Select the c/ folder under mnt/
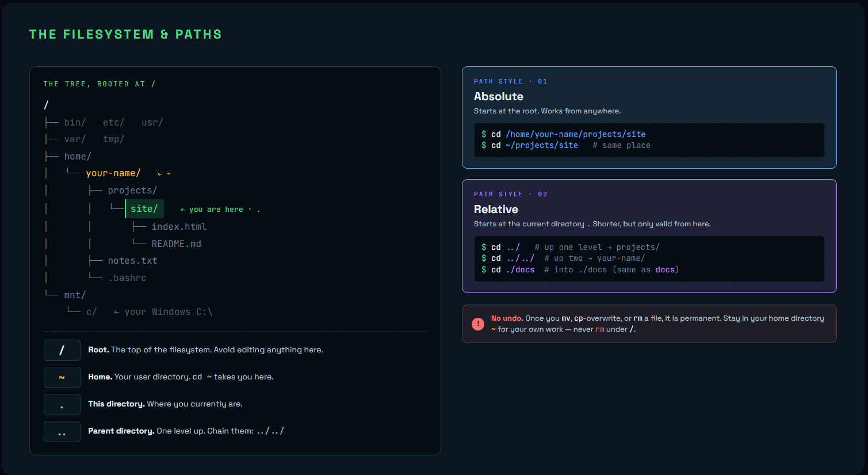The height and width of the screenshot is (475, 868). (91, 312)
